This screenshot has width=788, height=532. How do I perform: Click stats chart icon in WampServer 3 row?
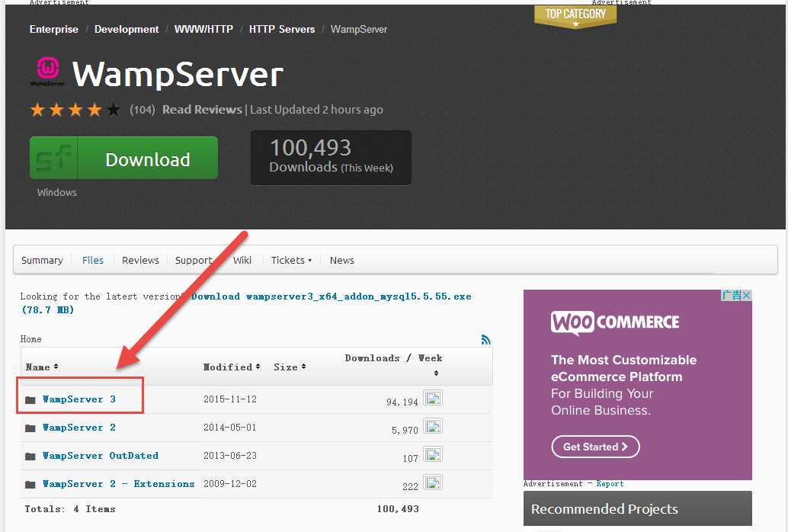tap(433, 399)
